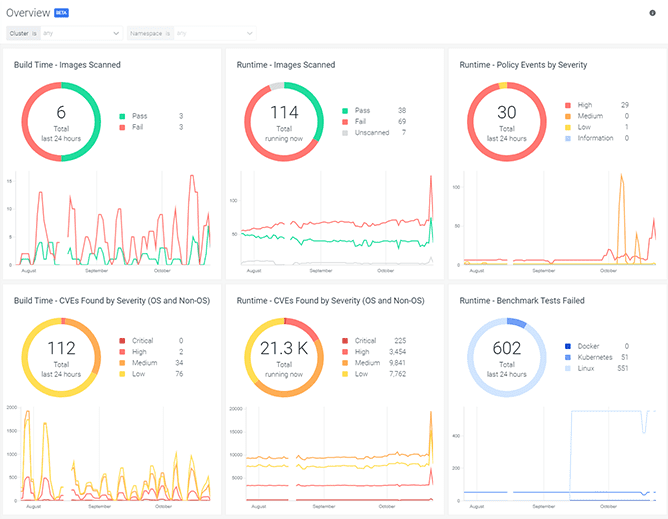Click the Build Time images donut showing 6
The height and width of the screenshot is (519, 668).
coord(61,122)
